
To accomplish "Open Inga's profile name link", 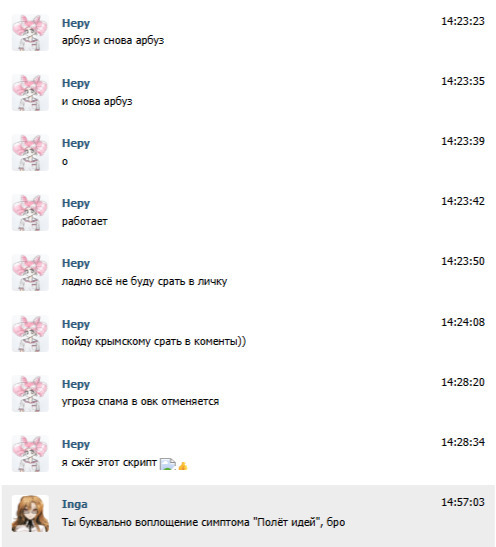I will click(75, 504).
